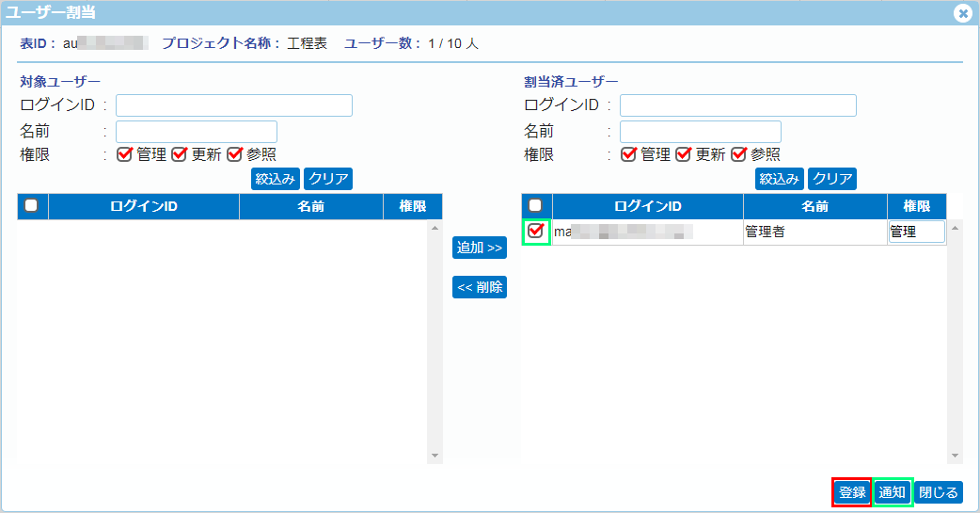Uncheck 管理 permission under 割当済ユーザー
Viewport: 980px width, 513px height.
[628, 154]
